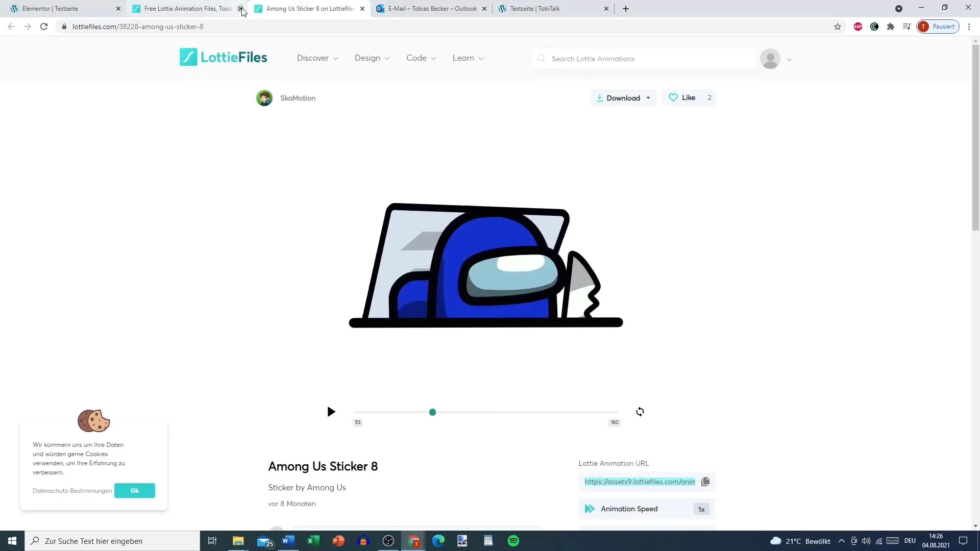Select the Lottie animation URL text
This screenshot has height=551, width=980.
point(640,482)
